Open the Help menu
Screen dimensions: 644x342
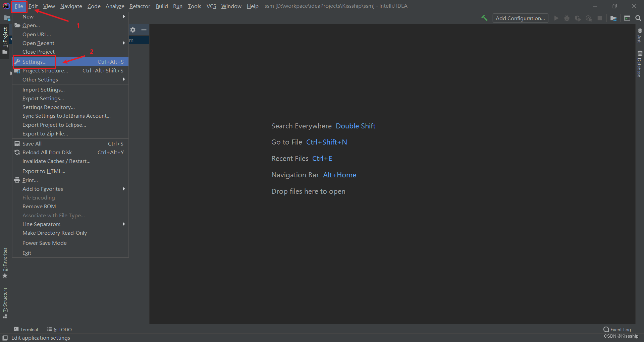[x=253, y=6]
